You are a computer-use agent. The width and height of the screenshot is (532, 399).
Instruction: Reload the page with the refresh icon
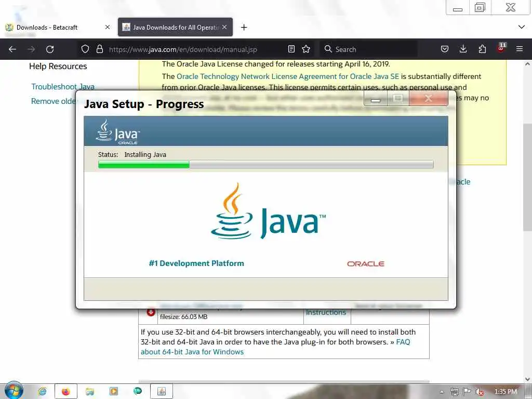[50, 49]
